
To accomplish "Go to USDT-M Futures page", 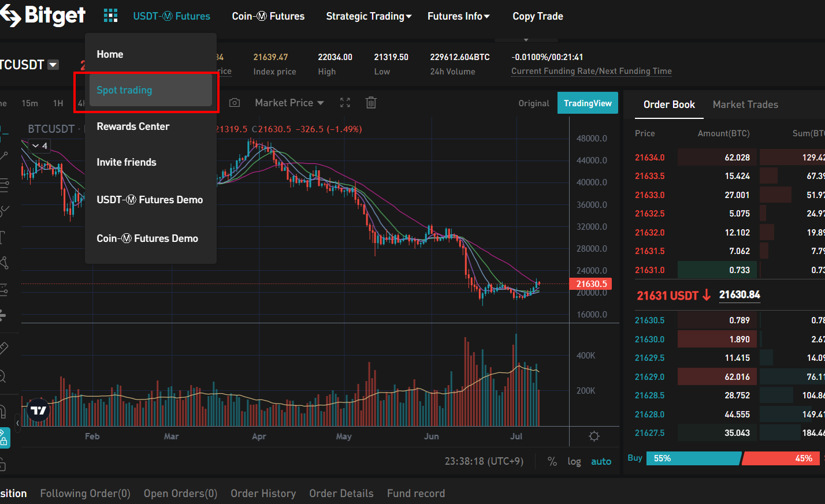I will pos(172,16).
